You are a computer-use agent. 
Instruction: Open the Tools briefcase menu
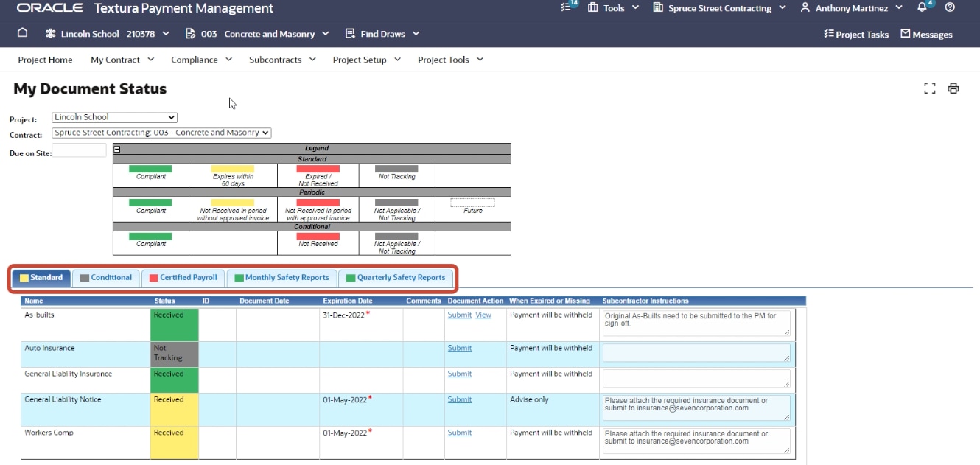click(606, 8)
